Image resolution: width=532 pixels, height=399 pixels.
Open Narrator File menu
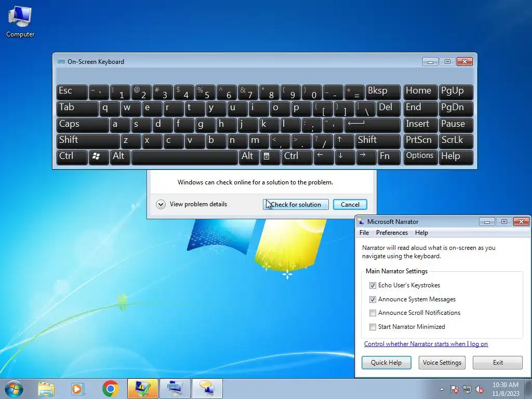[x=364, y=233]
